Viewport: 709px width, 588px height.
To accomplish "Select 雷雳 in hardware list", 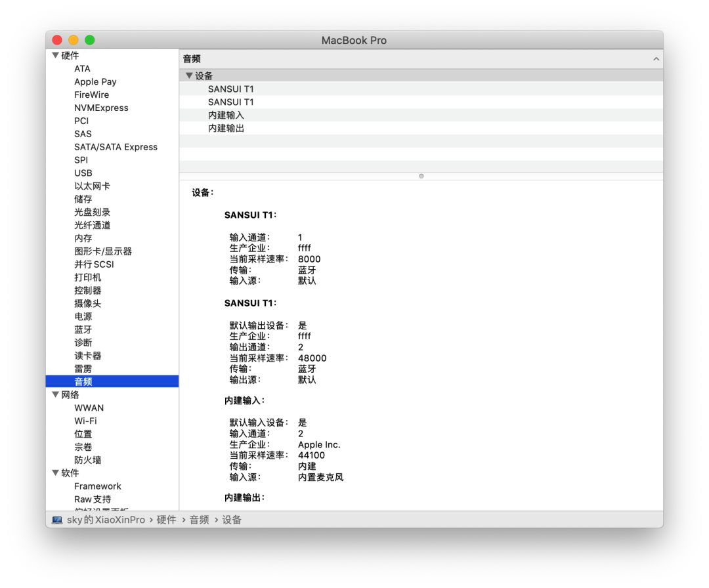I will pyautogui.click(x=83, y=369).
